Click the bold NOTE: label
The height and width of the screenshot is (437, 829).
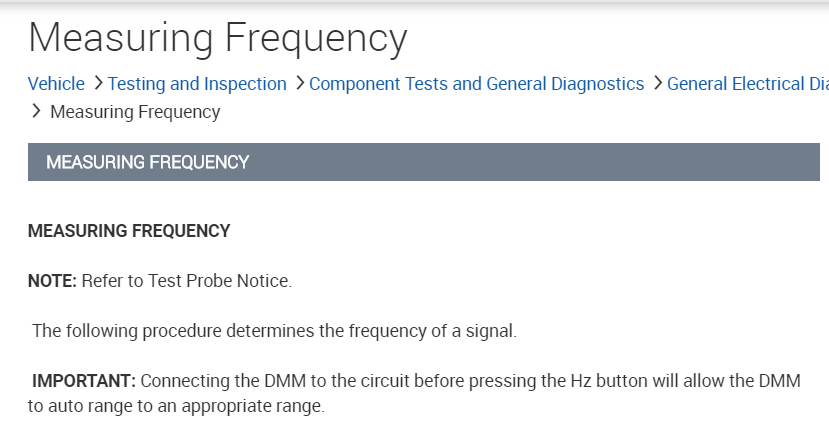(52, 281)
